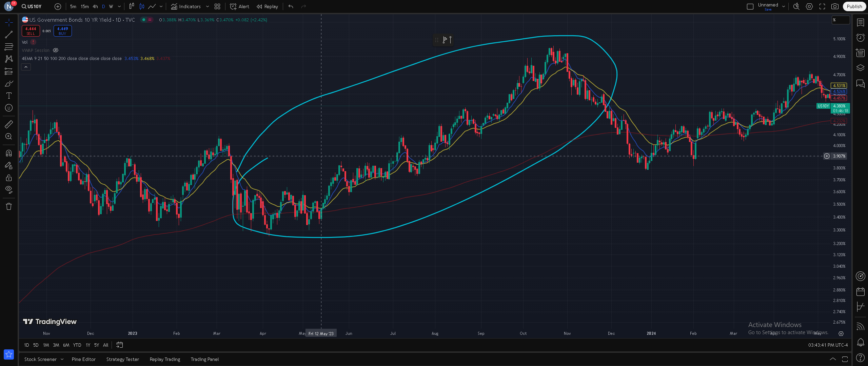Toggle stay in drawing mode

(9, 165)
